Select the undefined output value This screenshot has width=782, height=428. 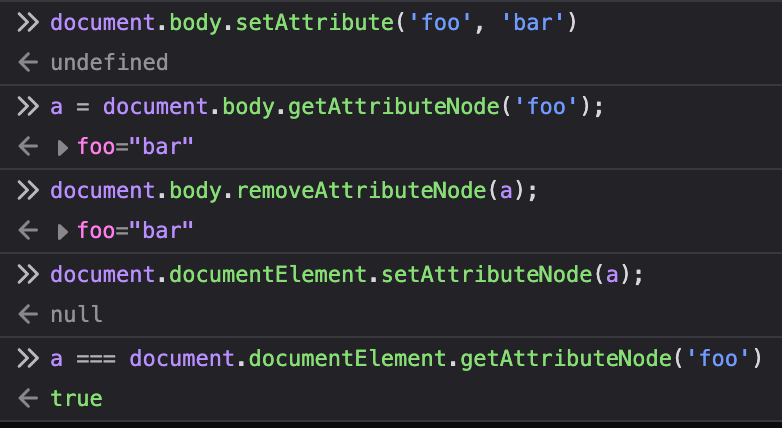(109, 63)
